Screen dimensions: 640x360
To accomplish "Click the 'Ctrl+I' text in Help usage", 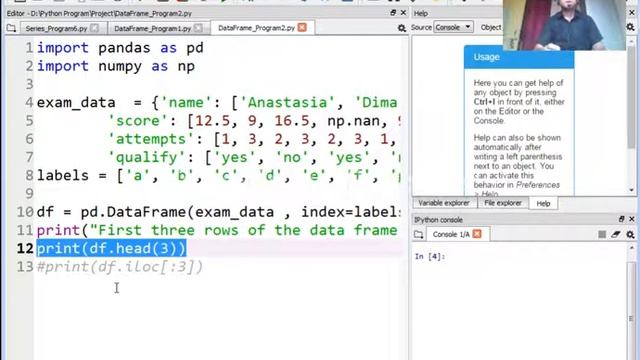I will click(x=484, y=102).
